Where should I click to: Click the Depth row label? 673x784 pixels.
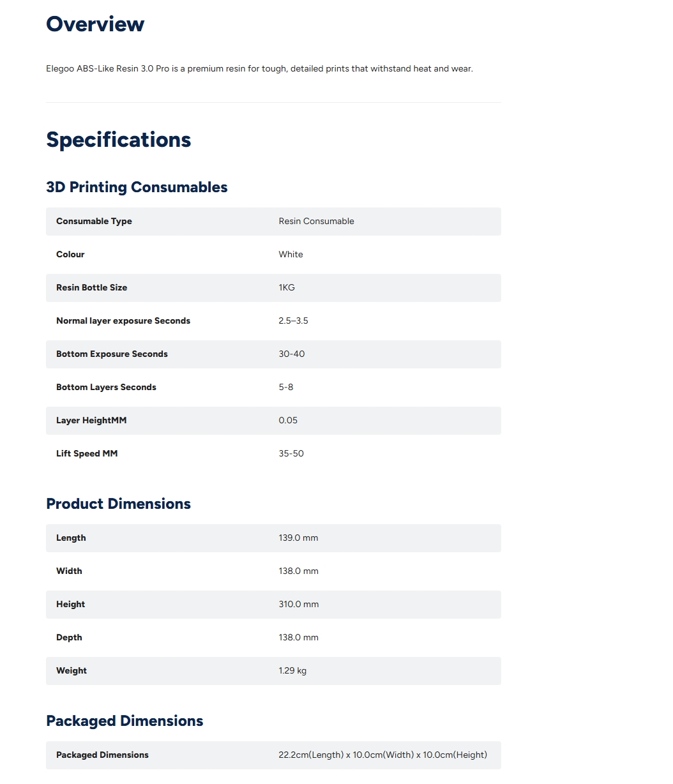point(69,638)
